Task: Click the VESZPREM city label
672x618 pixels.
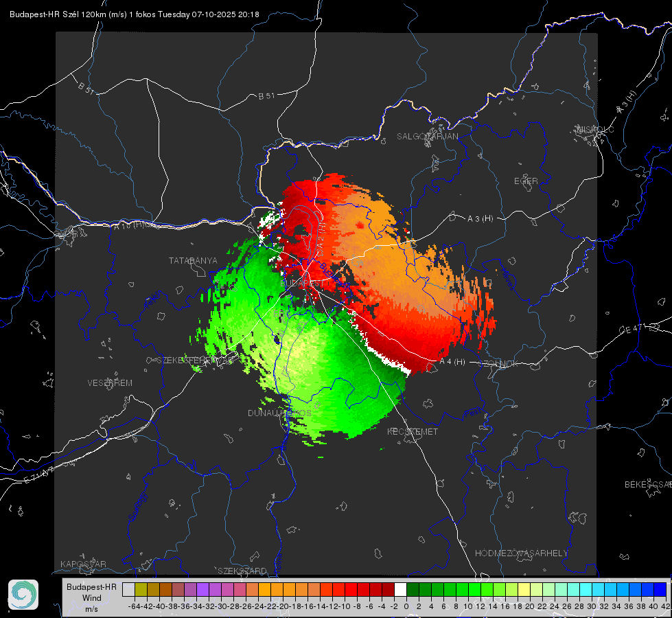Action: tap(110, 383)
